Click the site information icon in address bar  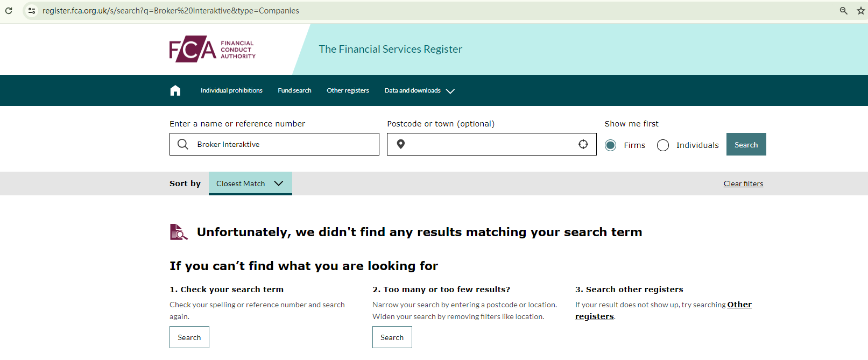[x=32, y=11]
